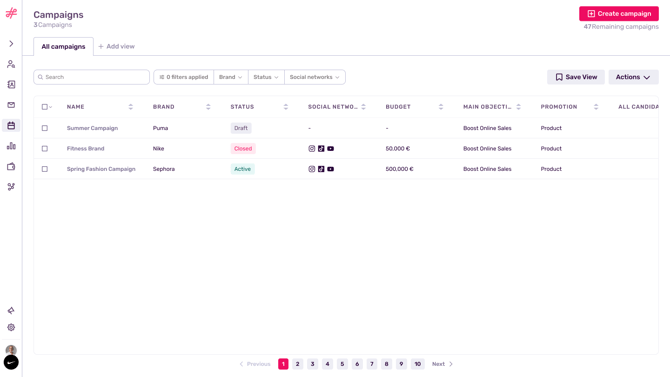Screen dimensions: 670x377
Task: Sort the table by Name column
Action: 131,107
